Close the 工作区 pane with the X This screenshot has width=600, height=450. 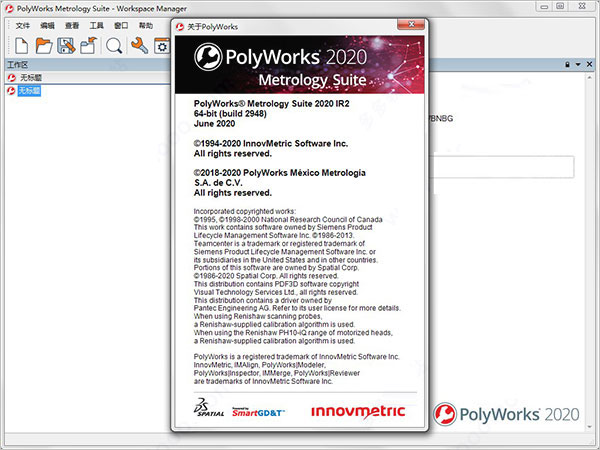pyautogui.click(x=589, y=64)
